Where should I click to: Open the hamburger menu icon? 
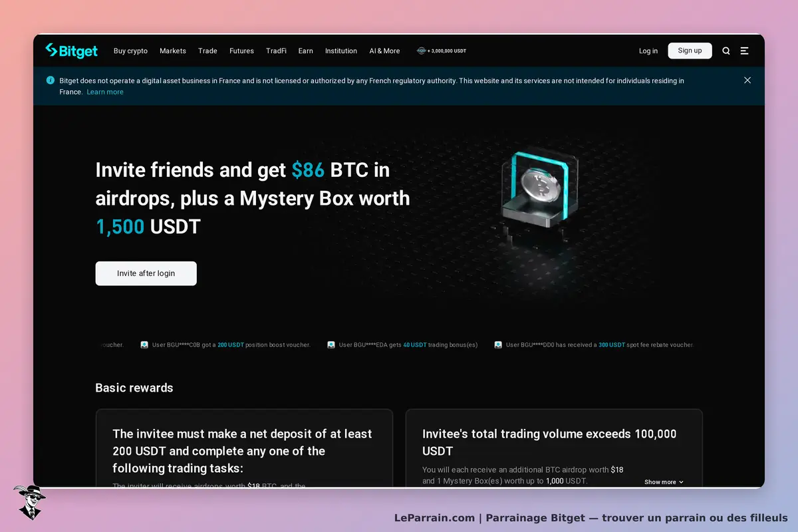click(x=745, y=51)
